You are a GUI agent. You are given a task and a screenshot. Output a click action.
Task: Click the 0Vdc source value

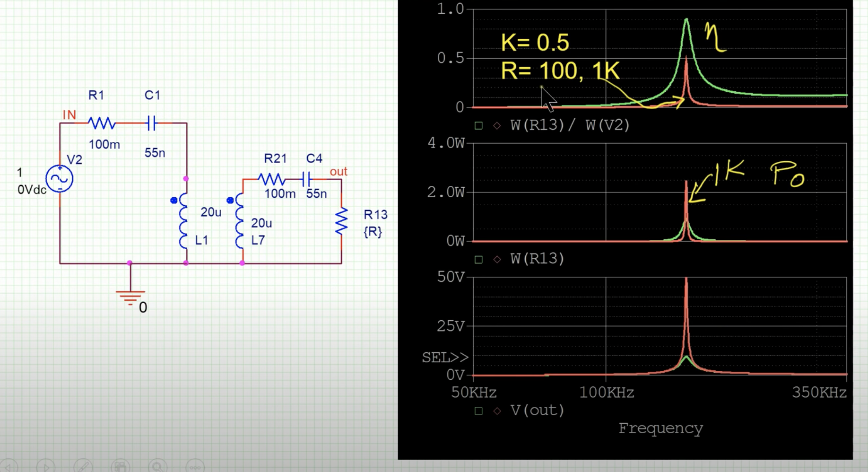coord(32,190)
